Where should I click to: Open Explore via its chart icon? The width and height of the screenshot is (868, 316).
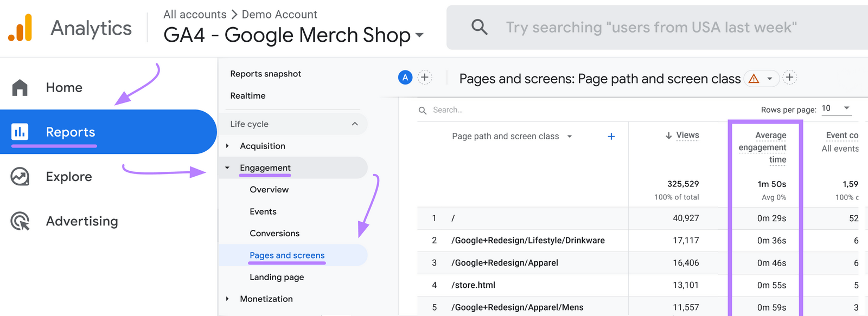pyautogui.click(x=20, y=177)
